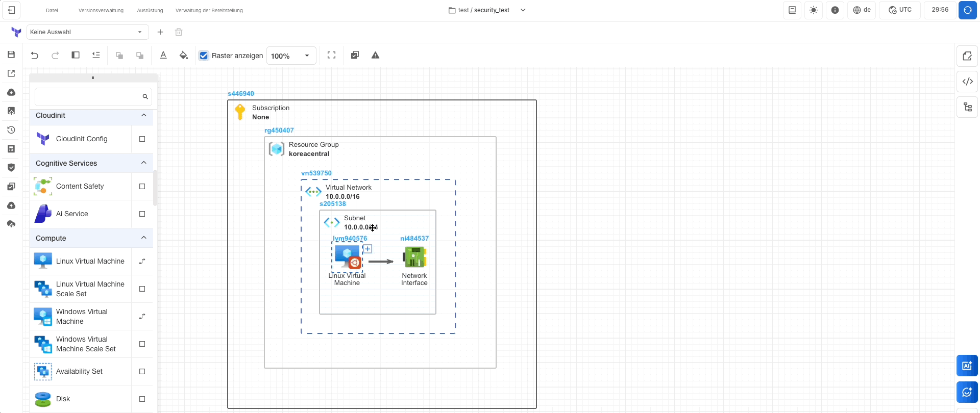
Task: Click the fullscreen fit icon
Action: click(x=331, y=56)
